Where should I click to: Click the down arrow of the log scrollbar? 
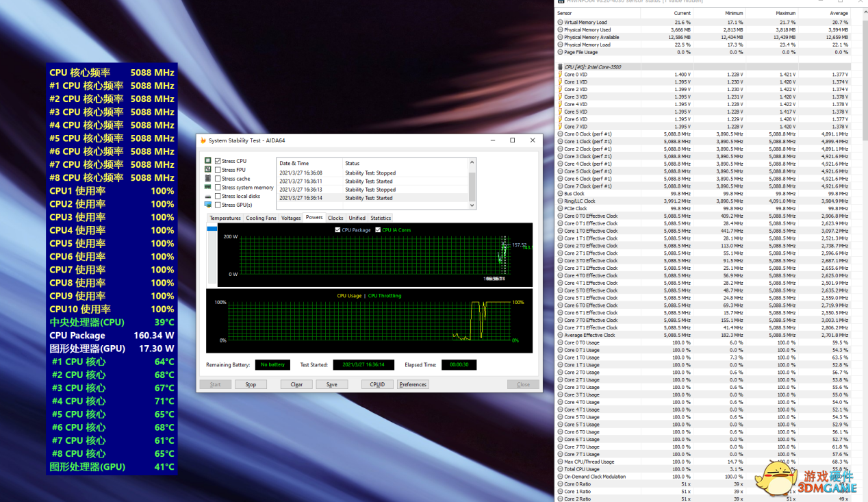point(472,205)
